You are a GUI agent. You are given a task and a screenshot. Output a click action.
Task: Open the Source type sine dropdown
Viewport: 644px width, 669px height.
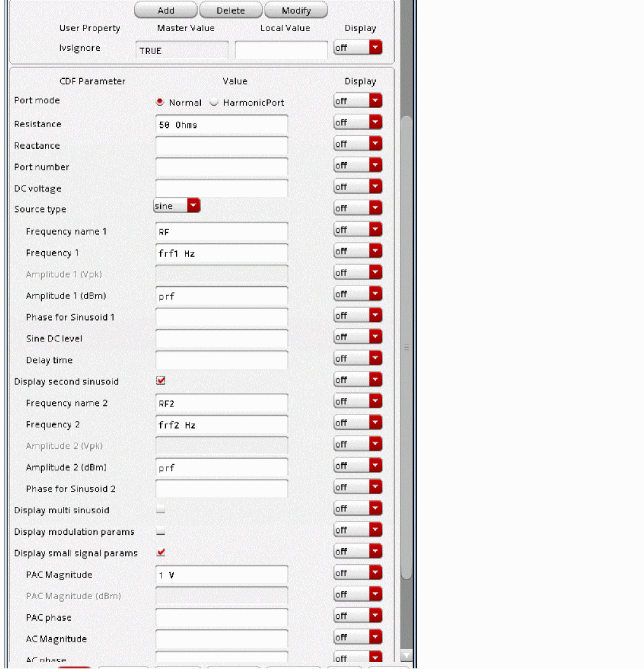(x=177, y=205)
